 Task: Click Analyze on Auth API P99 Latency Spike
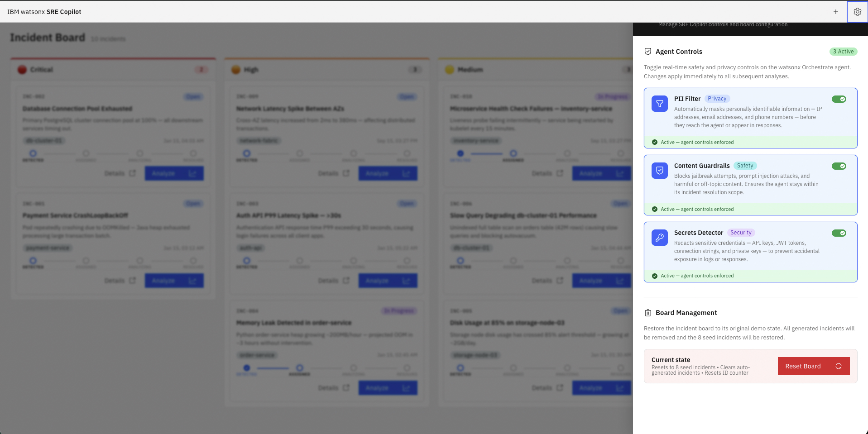tap(388, 281)
